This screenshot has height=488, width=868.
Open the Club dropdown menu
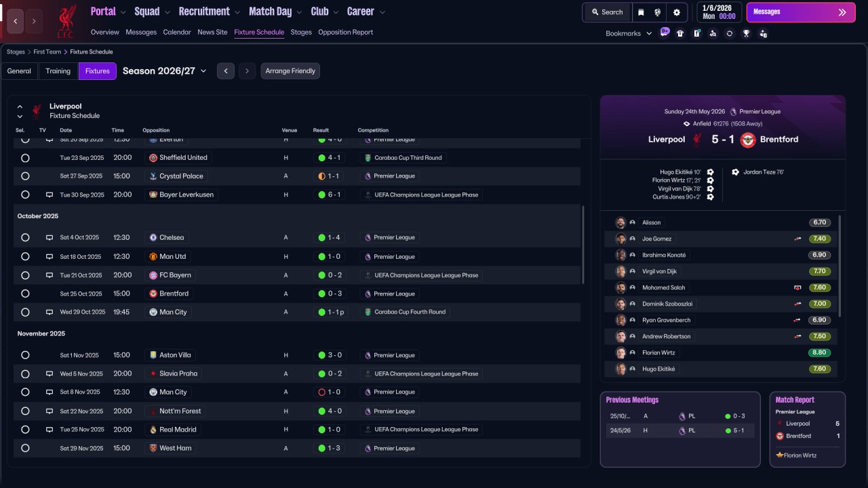point(325,12)
